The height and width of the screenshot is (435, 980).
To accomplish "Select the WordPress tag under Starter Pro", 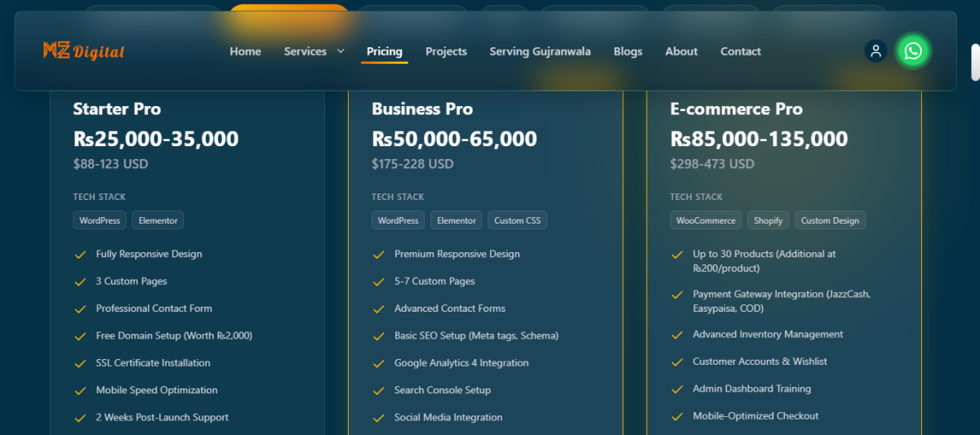I will (100, 220).
